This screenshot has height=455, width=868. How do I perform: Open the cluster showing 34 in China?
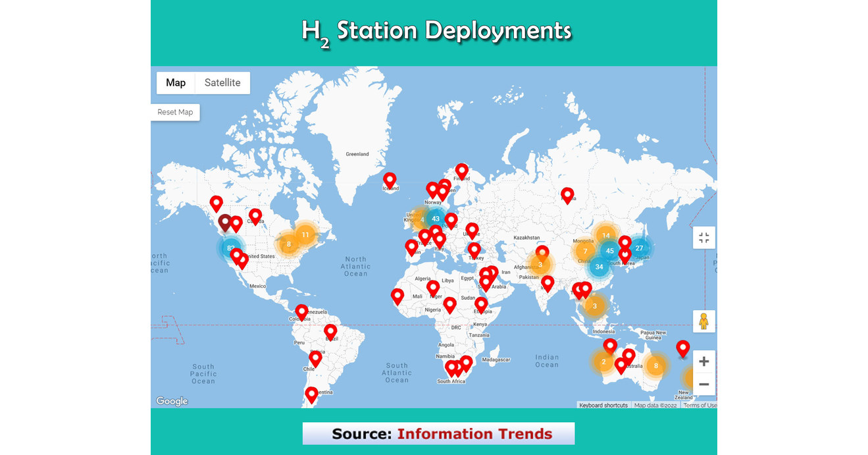pos(599,267)
